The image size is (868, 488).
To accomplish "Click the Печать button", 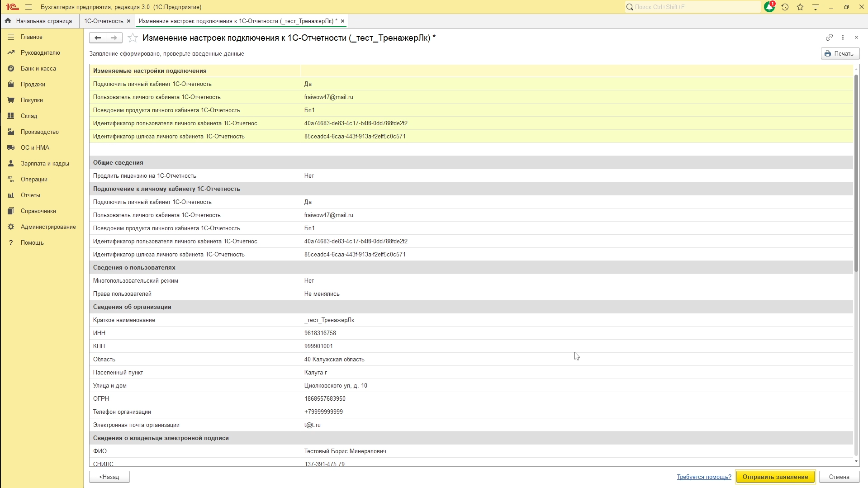I will point(840,54).
